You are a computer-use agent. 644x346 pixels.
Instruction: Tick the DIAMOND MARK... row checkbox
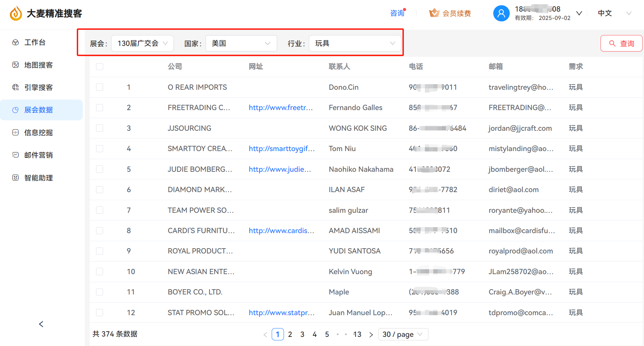[100, 190]
